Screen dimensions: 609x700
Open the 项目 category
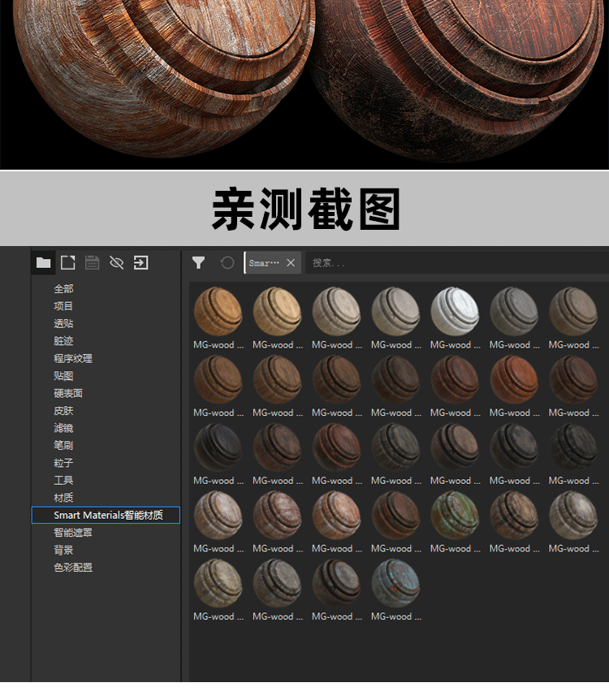(63, 306)
